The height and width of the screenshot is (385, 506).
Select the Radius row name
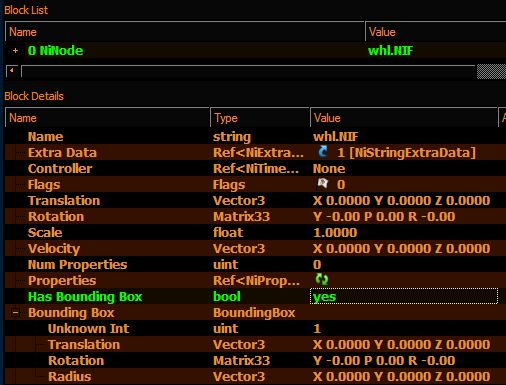click(x=69, y=377)
